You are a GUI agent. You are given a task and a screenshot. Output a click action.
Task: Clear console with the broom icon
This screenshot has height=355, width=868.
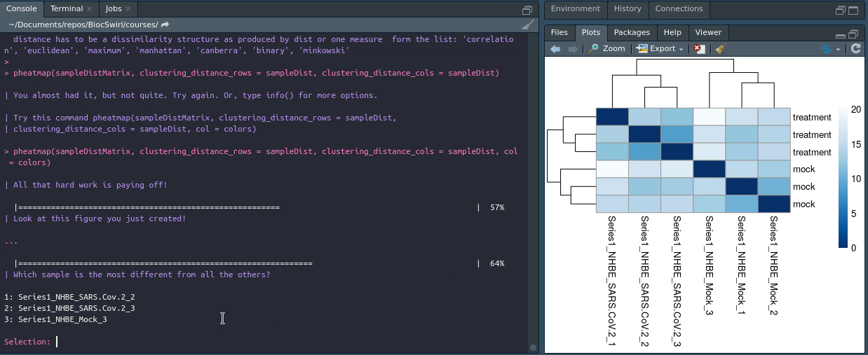(x=528, y=25)
